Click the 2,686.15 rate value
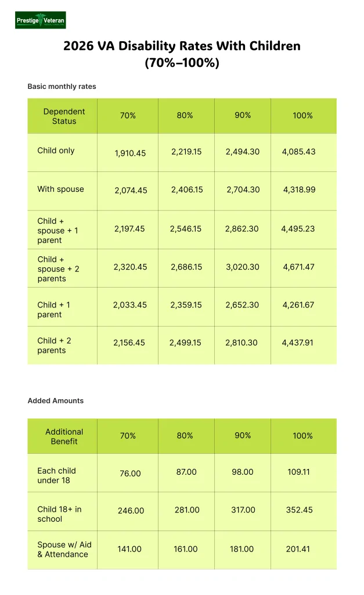 click(186, 267)
